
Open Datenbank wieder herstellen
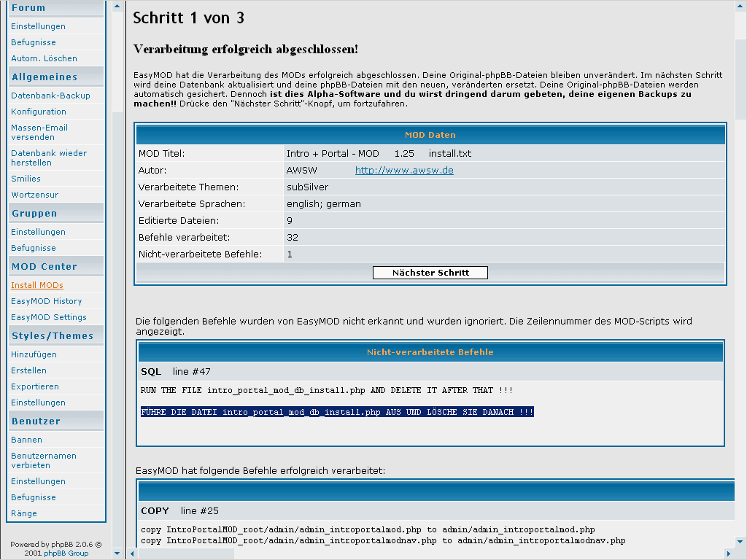point(49,157)
